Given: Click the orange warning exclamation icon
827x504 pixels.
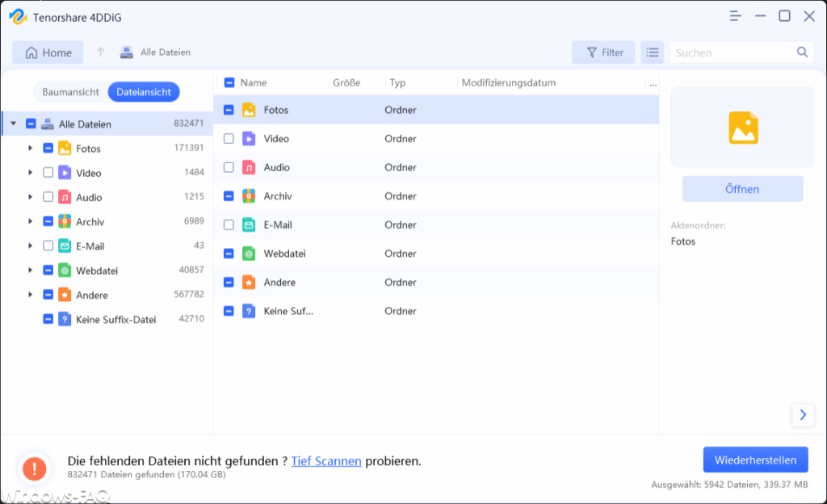Looking at the screenshot, I should click(34, 468).
